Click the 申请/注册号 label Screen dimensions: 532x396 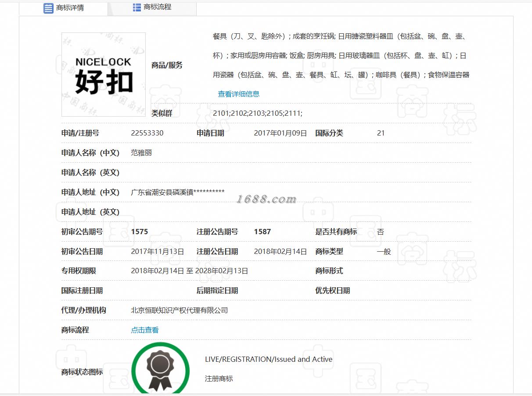tap(80, 133)
